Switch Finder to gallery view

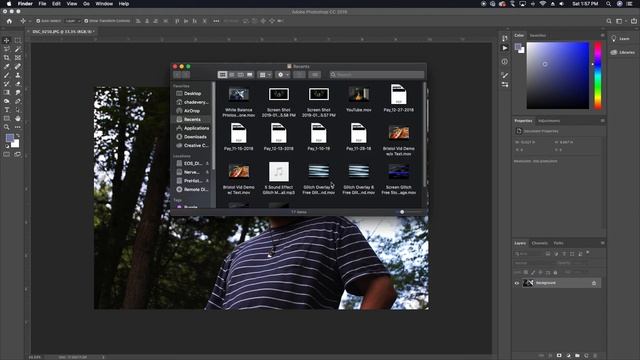tap(249, 75)
